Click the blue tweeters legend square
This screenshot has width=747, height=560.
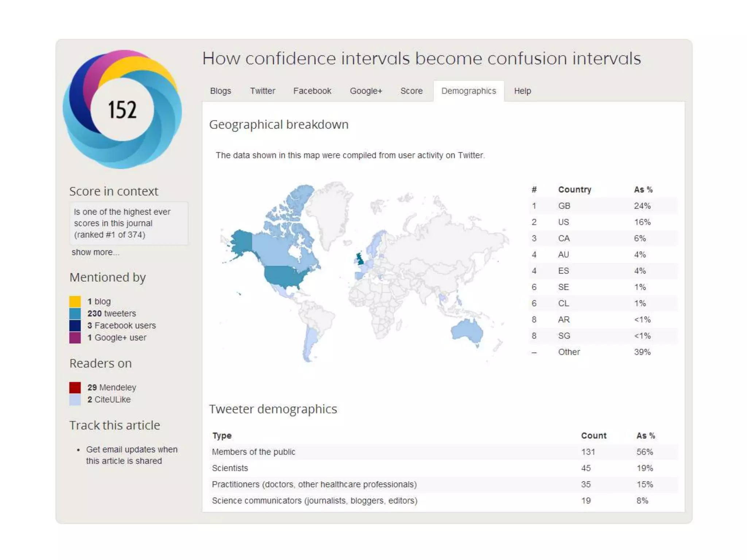tap(75, 314)
